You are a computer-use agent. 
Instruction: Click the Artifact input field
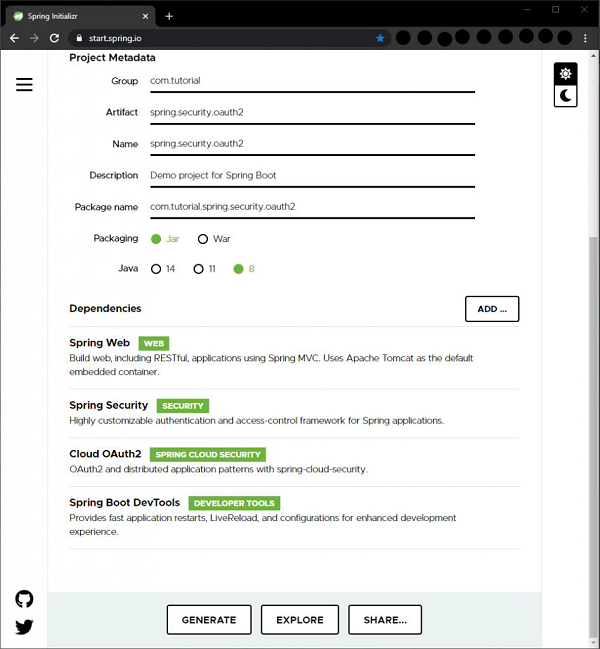click(312, 113)
